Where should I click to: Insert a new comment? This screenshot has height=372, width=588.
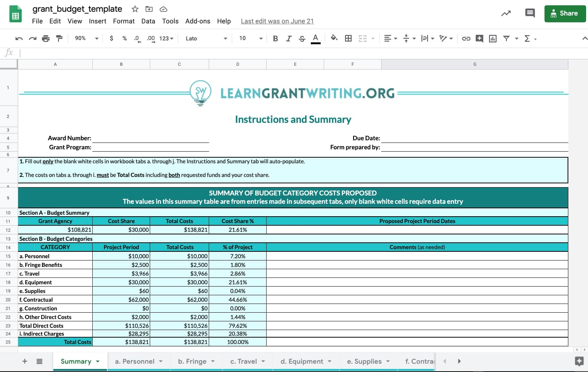pos(479,38)
